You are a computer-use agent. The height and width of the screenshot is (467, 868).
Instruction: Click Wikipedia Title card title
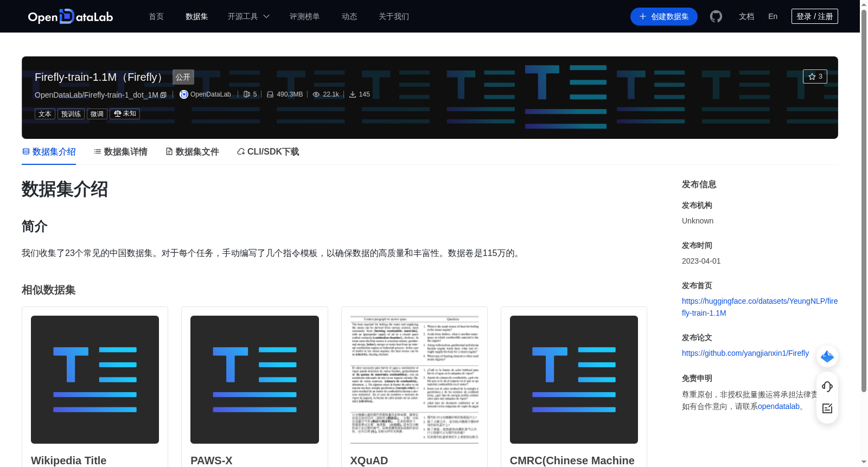69,460
